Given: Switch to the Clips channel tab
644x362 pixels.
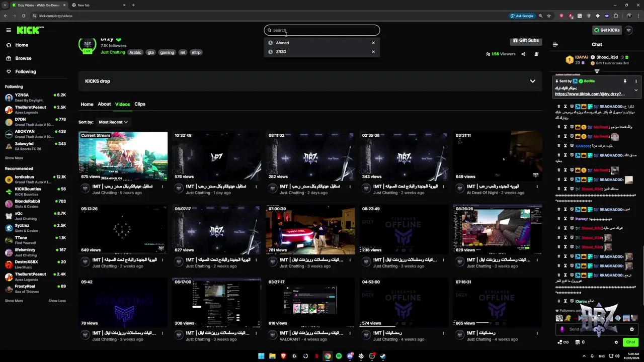Looking at the screenshot, I should pos(140,104).
